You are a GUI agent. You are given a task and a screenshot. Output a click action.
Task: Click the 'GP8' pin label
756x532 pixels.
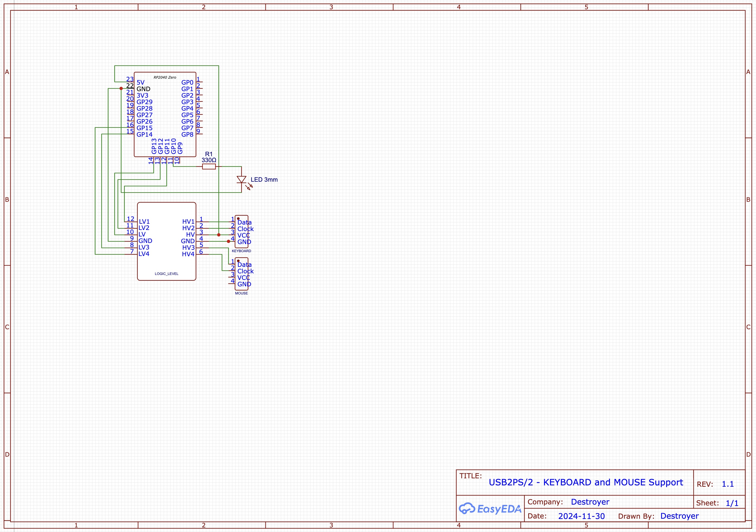[187, 135]
